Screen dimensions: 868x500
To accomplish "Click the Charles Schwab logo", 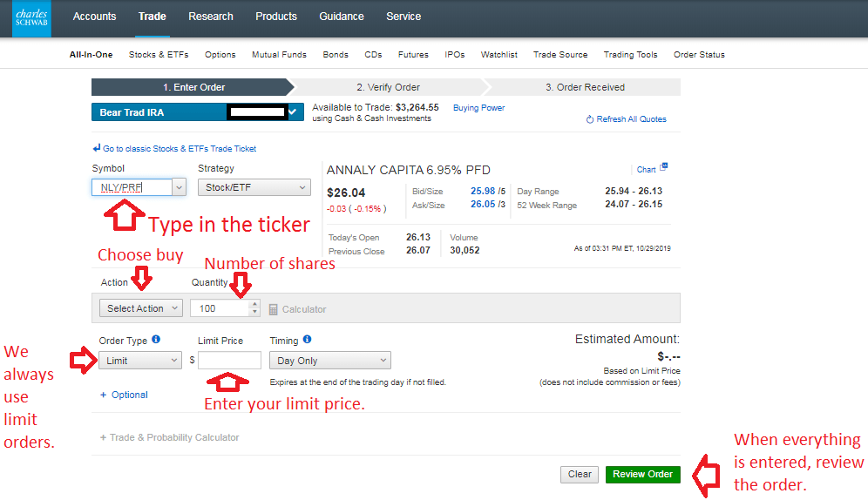I will point(31,18).
